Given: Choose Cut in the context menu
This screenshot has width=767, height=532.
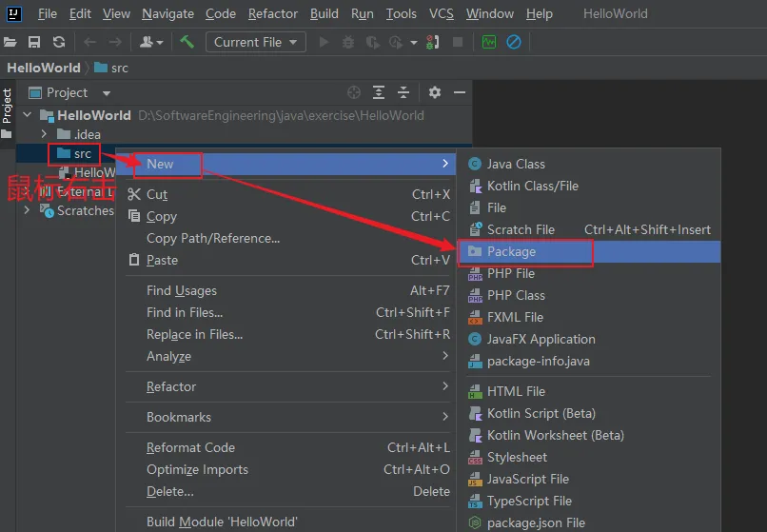Looking at the screenshot, I should click(287, 194).
